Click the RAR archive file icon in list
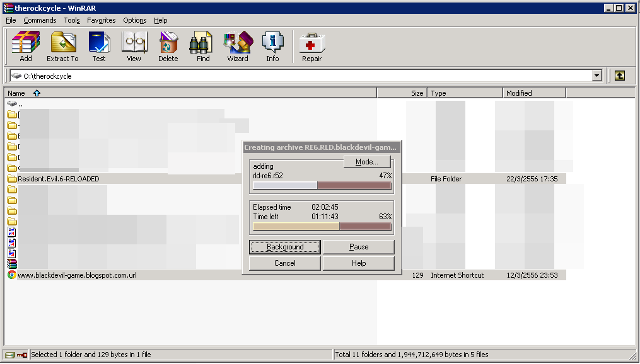Screen dimensions: 640x364 (12, 264)
